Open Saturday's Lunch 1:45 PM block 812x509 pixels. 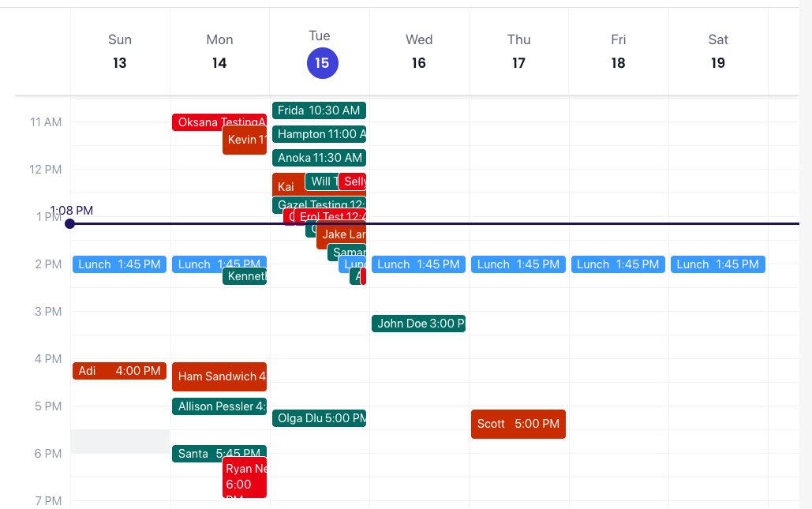click(x=718, y=264)
